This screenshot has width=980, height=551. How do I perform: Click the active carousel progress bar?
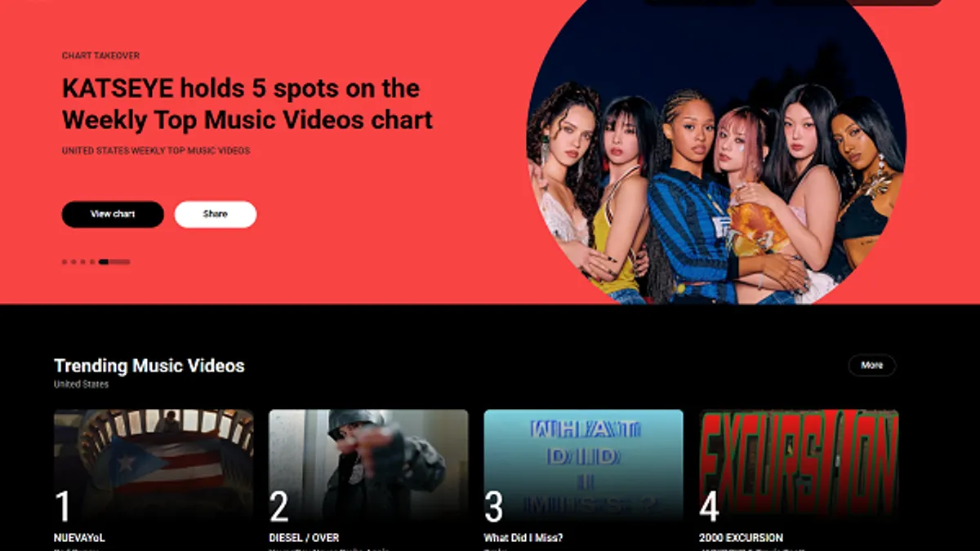coord(114,262)
